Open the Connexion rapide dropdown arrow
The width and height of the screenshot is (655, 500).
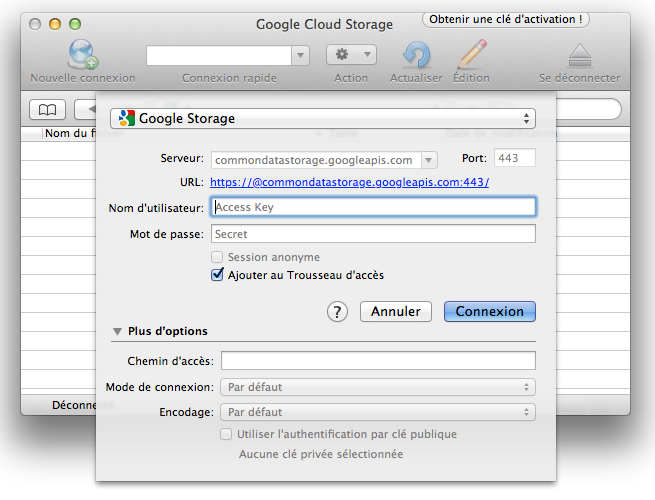pos(300,56)
